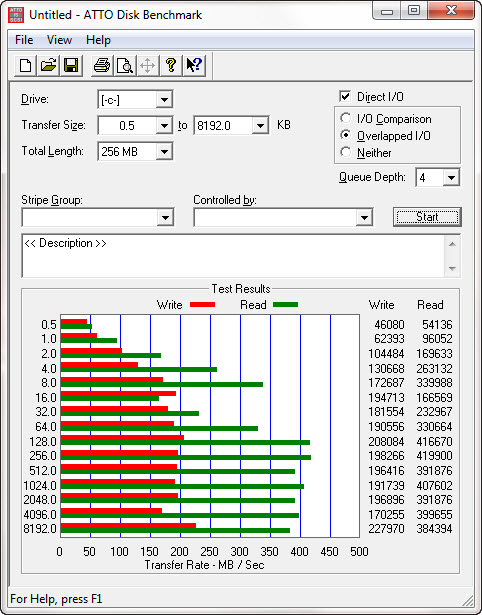The height and width of the screenshot is (615, 482).
Task: Print results with the printer icon
Action: pyautogui.click(x=102, y=65)
